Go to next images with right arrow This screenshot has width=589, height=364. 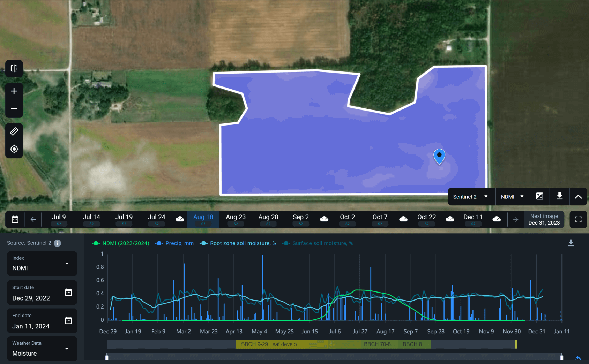tap(515, 219)
